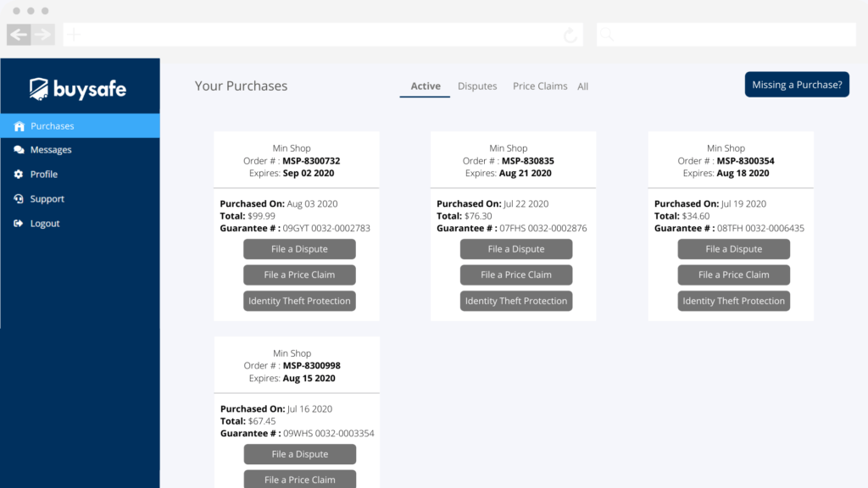Screen dimensions: 868x488
Task: Click the expiry date Aug 18 2020
Action: click(x=743, y=173)
